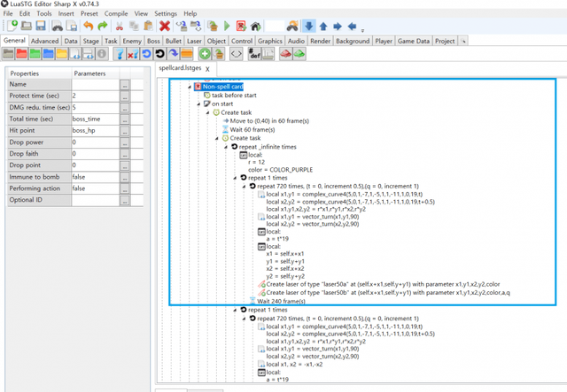Click the New file icon
The image size is (567, 392).
(12, 27)
